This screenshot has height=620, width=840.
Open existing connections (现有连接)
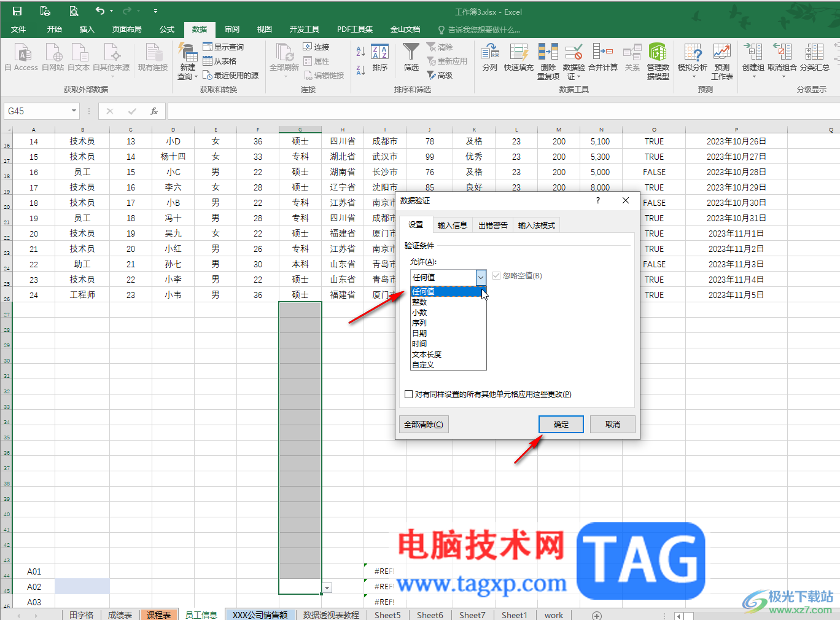(153, 57)
